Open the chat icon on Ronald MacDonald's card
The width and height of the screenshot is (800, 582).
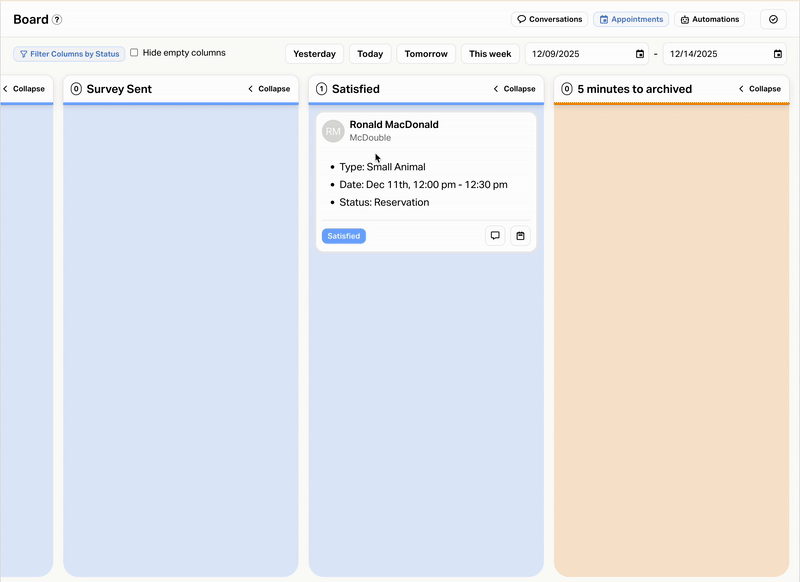click(495, 236)
